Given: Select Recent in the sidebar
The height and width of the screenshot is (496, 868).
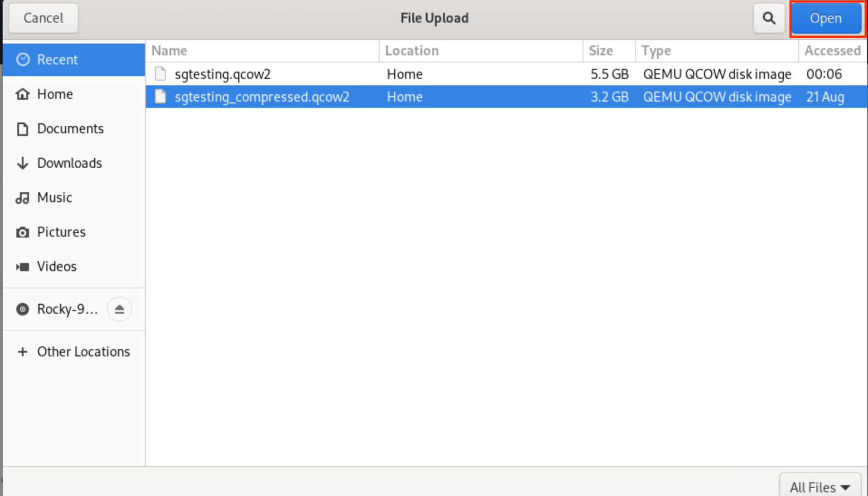Looking at the screenshot, I should 57,60.
